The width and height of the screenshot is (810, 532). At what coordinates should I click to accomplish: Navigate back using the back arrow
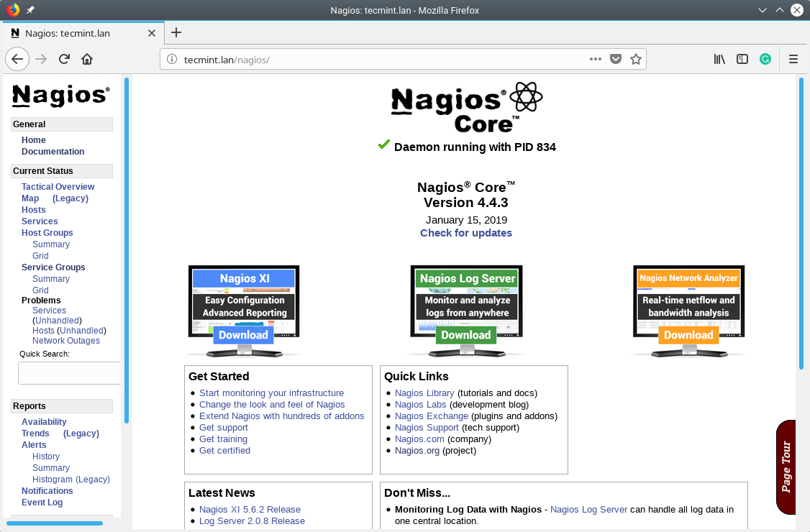click(x=17, y=59)
